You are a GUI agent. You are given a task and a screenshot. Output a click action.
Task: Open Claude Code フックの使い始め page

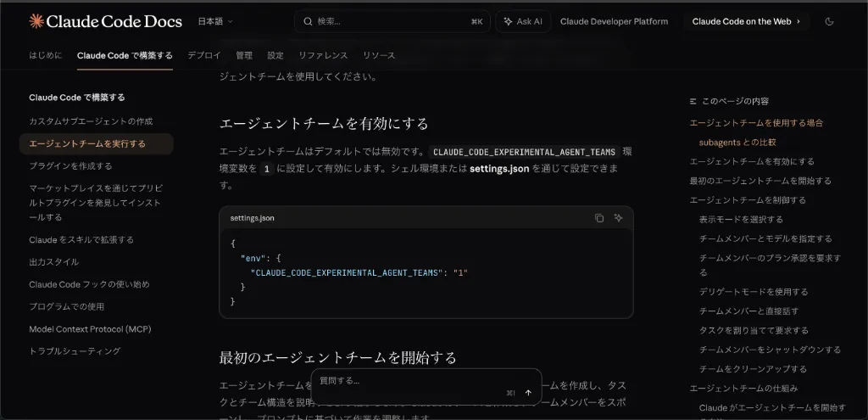(x=89, y=284)
